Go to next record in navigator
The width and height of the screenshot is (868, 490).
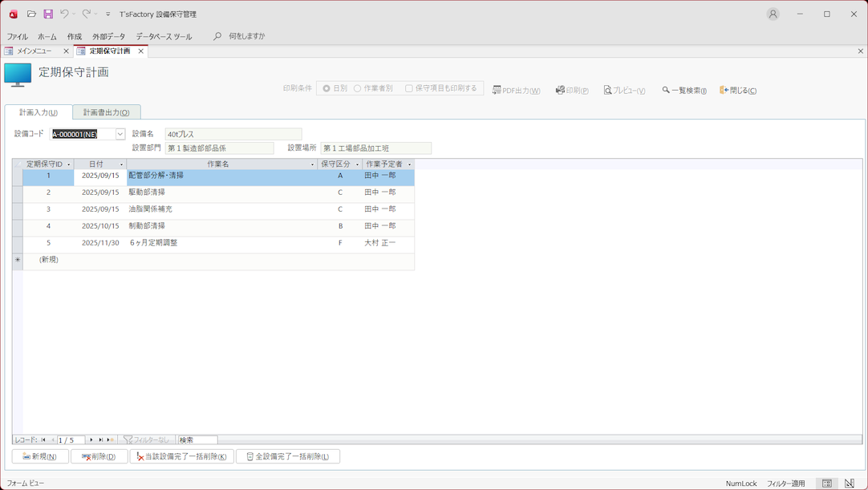pos(91,439)
